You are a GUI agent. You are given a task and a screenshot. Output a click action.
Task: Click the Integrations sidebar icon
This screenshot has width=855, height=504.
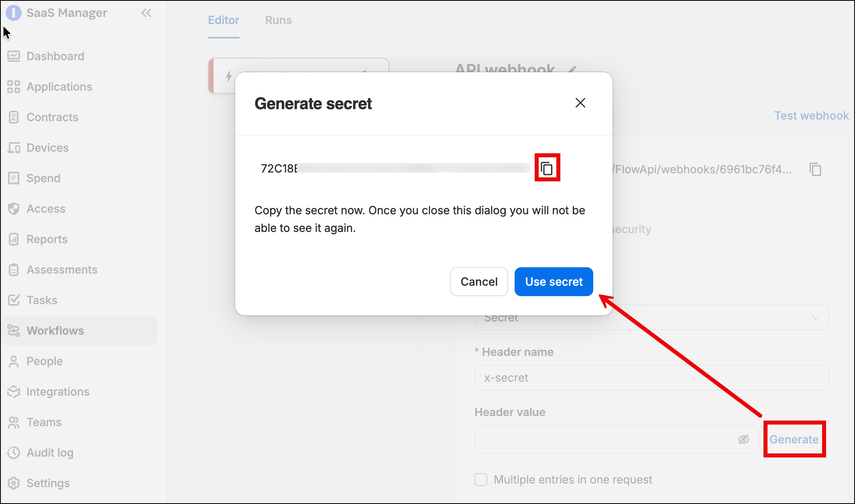tap(14, 392)
